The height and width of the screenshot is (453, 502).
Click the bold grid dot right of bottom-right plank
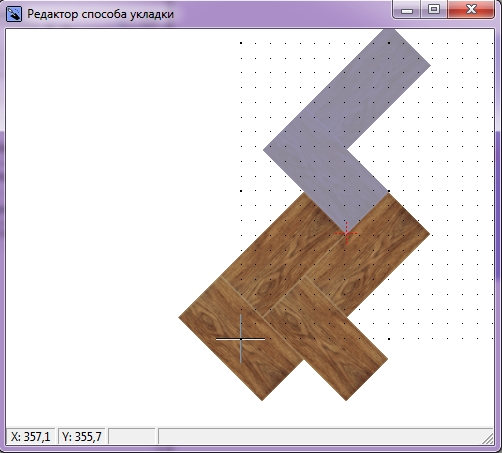[389, 339]
